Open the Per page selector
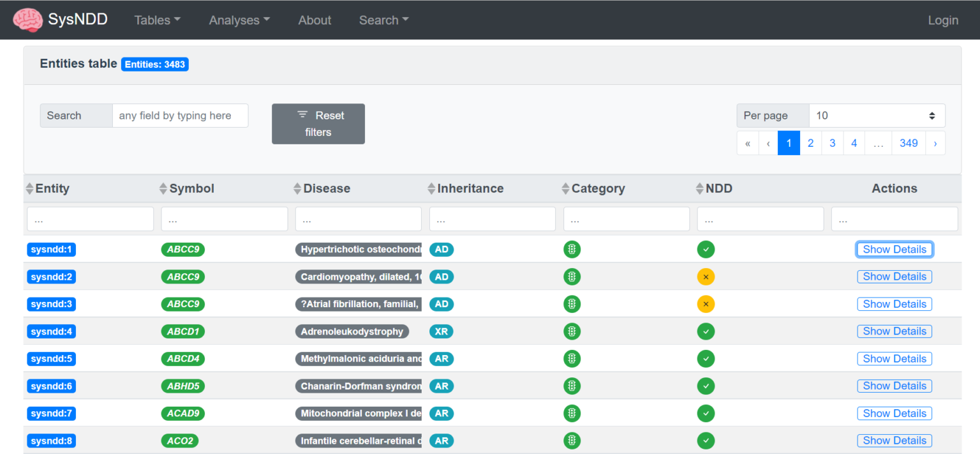Viewport: 980px width, 454px height. [x=876, y=116]
